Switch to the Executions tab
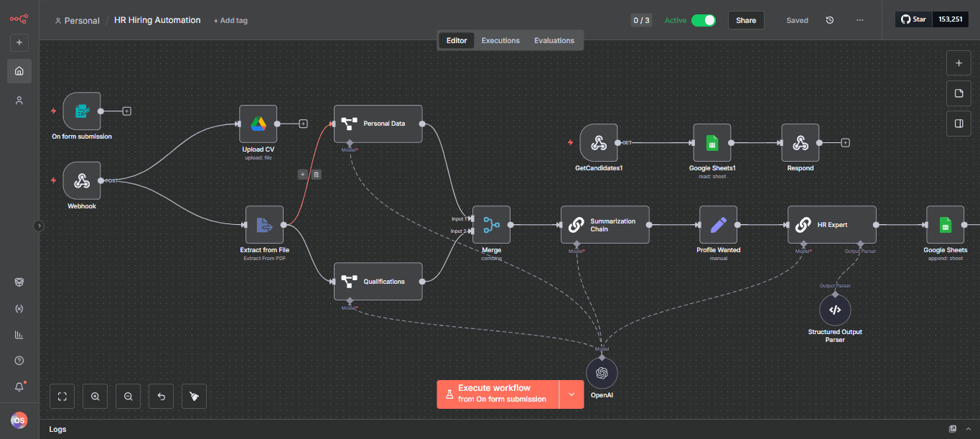The height and width of the screenshot is (439, 980). pos(500,40)
